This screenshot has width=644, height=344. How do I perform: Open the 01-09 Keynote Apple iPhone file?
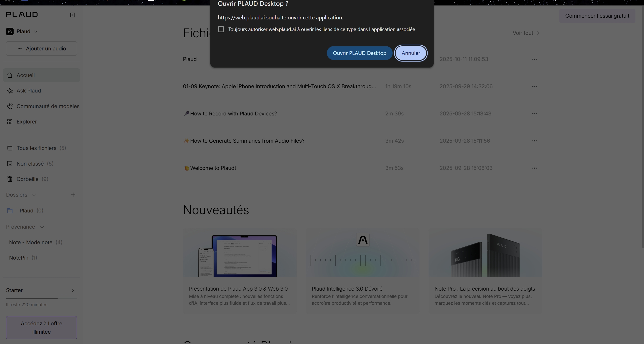tap(279, 86)
